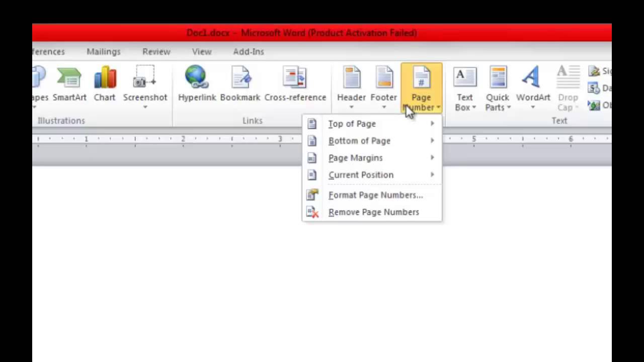This screenshot has height=362, width=644.
Task: Insert WordArt text
Action: point(533,87)
